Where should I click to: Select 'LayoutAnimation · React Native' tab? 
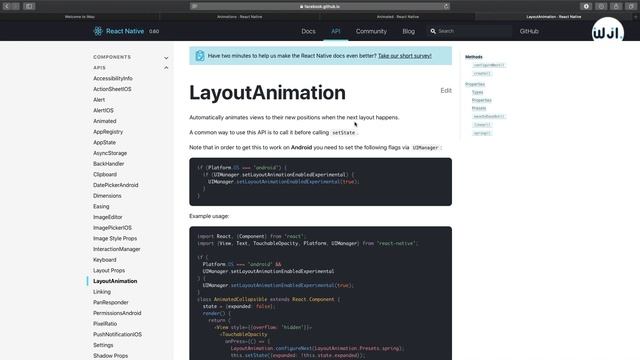click(x=553, y=17)
